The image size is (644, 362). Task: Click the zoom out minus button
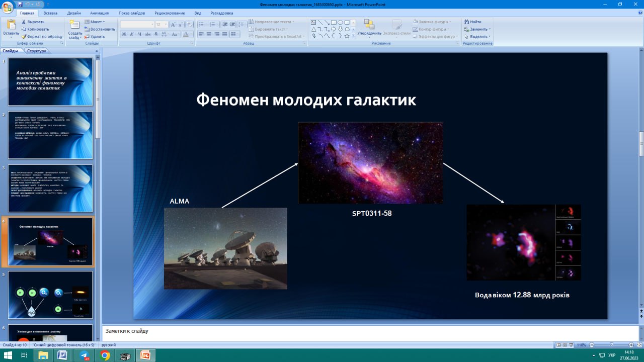[591, 345]
